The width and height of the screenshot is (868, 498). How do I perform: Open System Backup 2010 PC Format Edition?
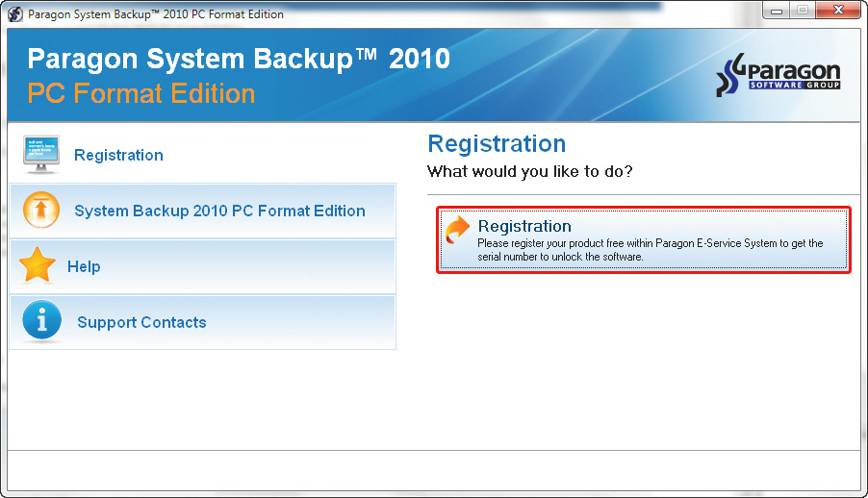(x=219, y=211)
